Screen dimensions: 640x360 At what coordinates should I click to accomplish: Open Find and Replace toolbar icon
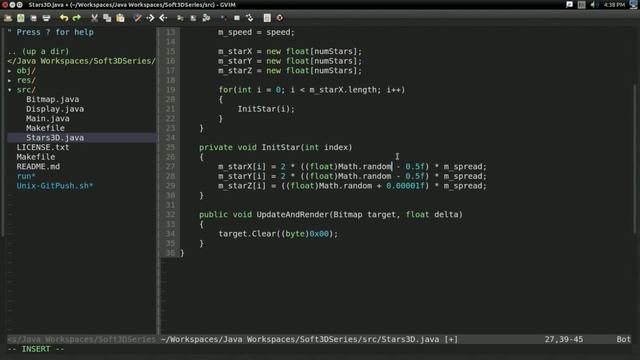pos(138,18)
